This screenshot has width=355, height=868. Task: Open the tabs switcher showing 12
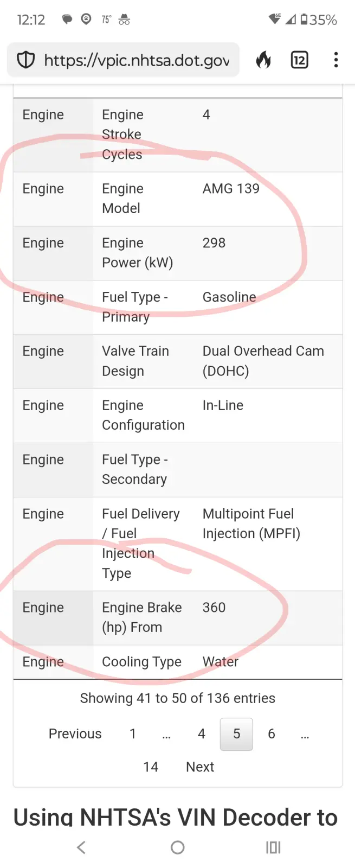(x=299, y=60)
